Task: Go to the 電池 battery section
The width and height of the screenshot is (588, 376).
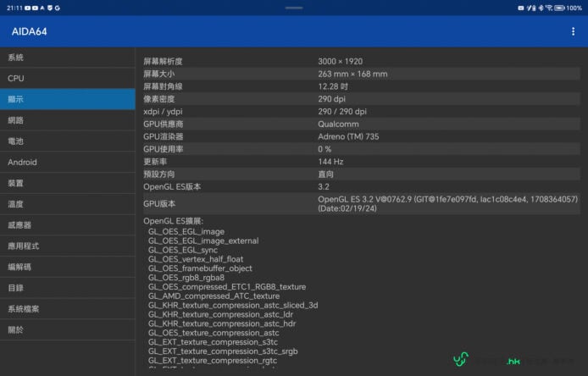Action: [x=67, y=141]
